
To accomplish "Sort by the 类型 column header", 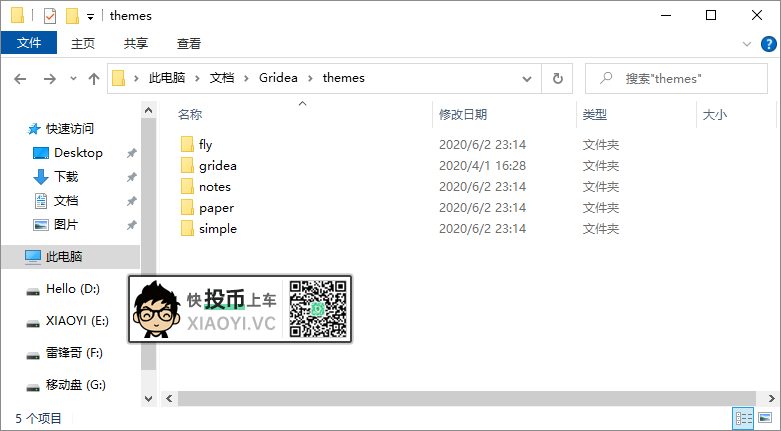I will coord(595,115).
